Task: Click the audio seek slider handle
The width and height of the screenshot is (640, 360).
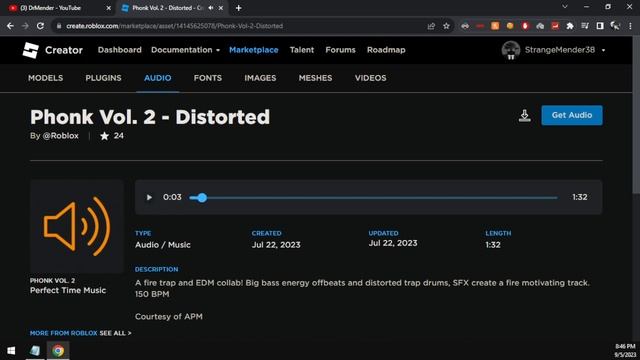Action: point(202,198)
